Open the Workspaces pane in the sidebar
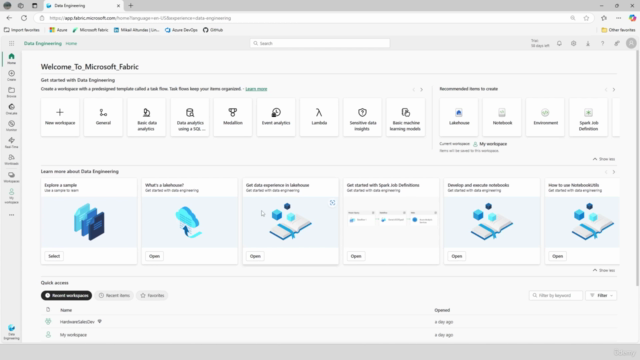The height and width of the screenshot is (360, 640). point(11,177)
